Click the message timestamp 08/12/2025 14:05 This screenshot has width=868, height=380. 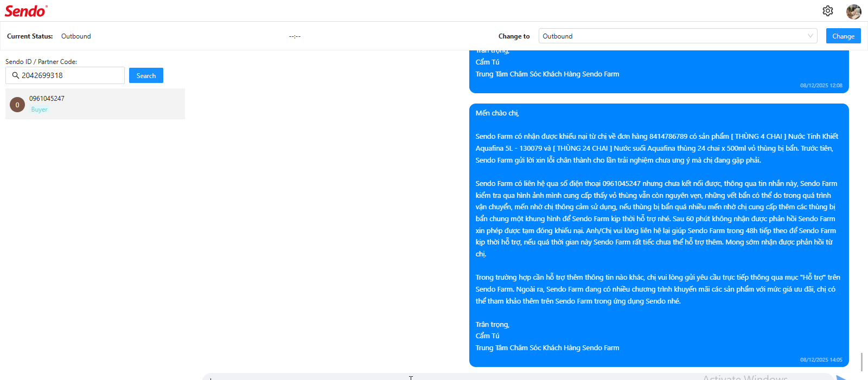[x=821, y=360]
